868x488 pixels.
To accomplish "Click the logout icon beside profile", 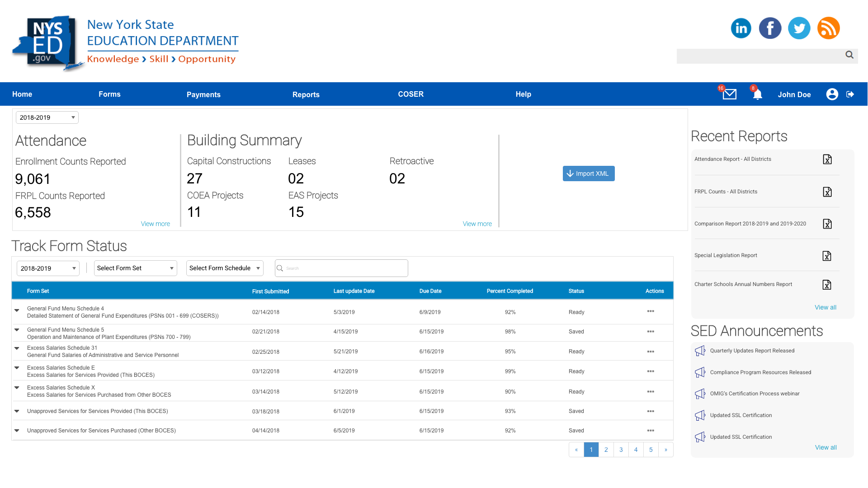I will [850, 94].
